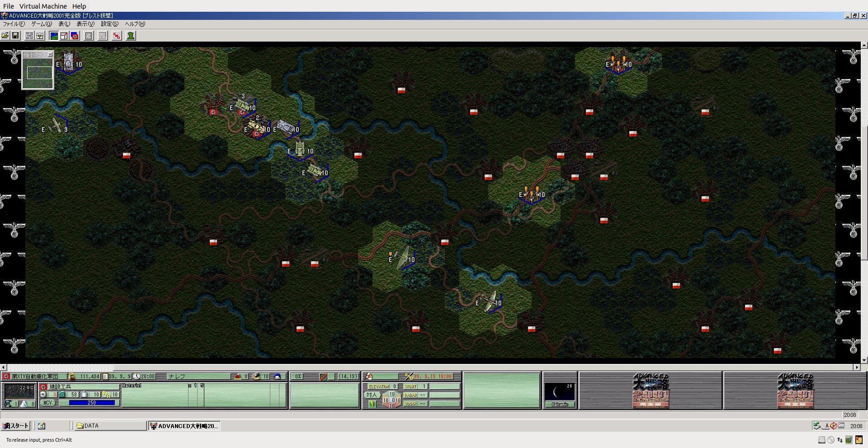Click the yellow note icon in VM status bar

point(859,440)
